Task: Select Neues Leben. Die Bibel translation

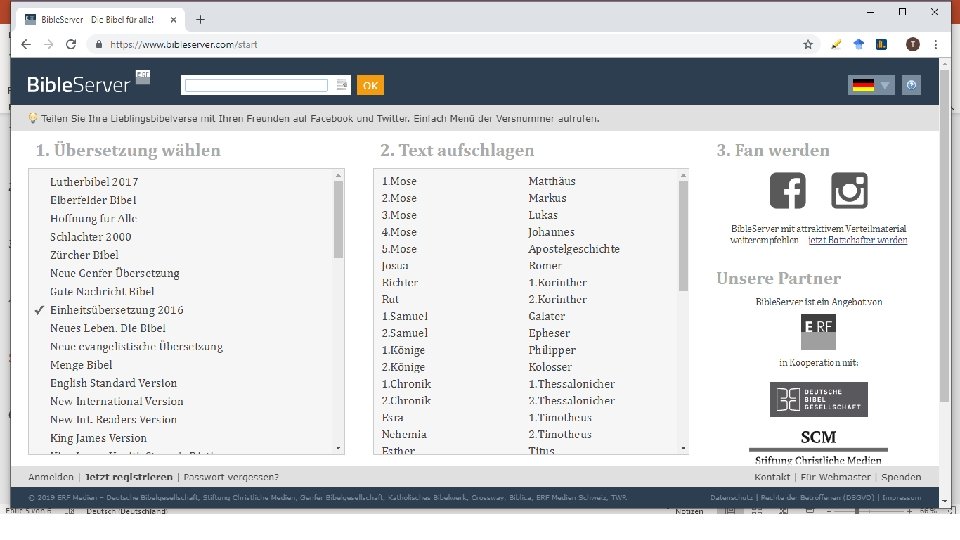Action: coord(108,328)
